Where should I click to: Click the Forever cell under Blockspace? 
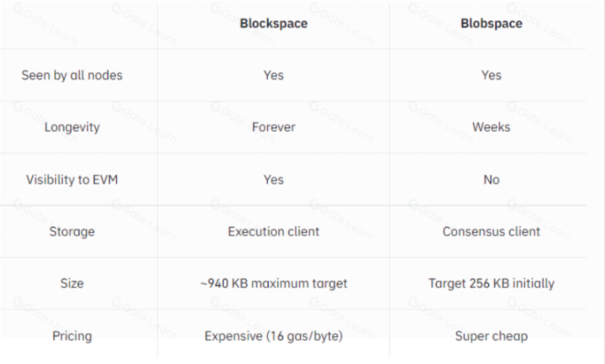[x=274, y=127]
